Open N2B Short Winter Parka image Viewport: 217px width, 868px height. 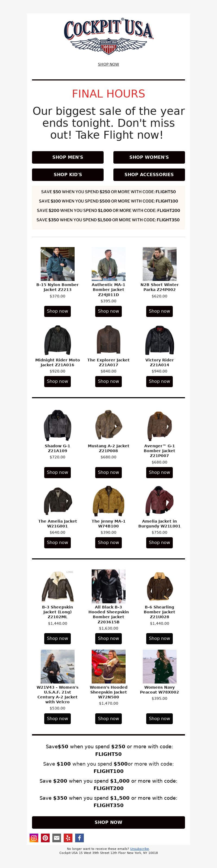point(159,264)
